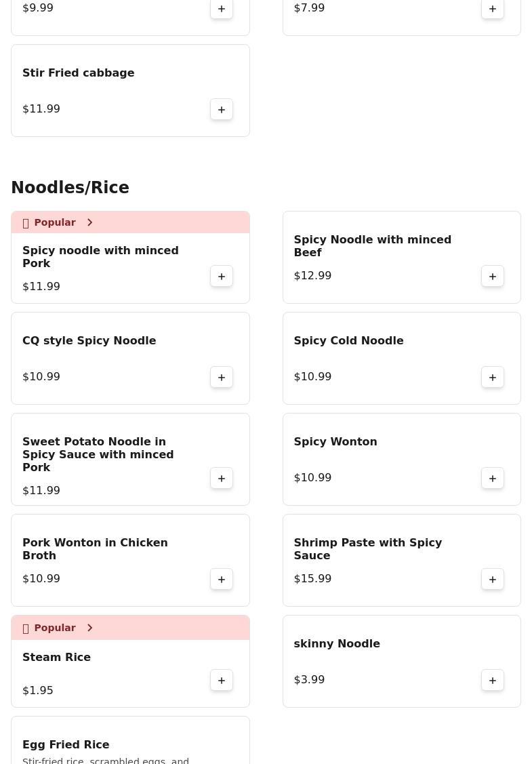Add Shrimp Paste with Spicy Sauce
532x764 pixels.
pos(493,579)
